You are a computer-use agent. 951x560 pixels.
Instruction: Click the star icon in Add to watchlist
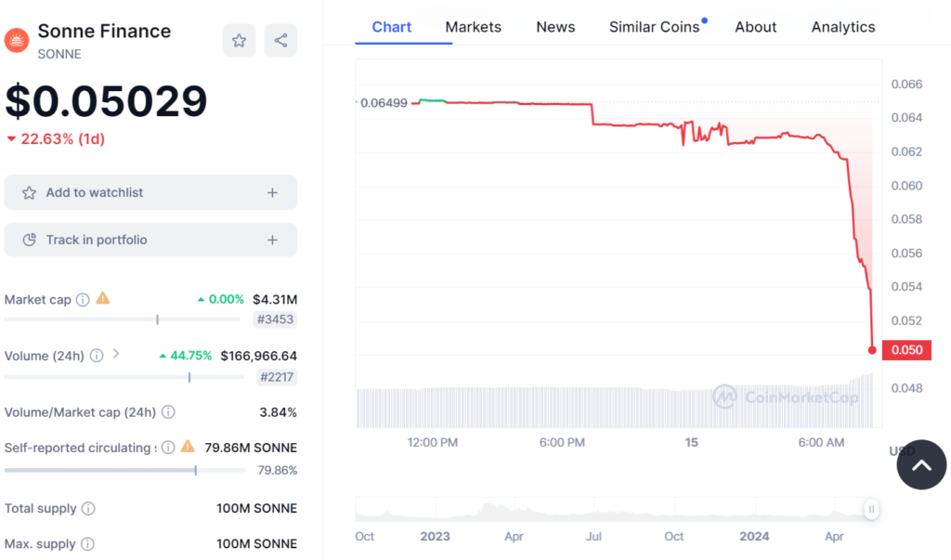pyautogui.click(x=29, y=193)
